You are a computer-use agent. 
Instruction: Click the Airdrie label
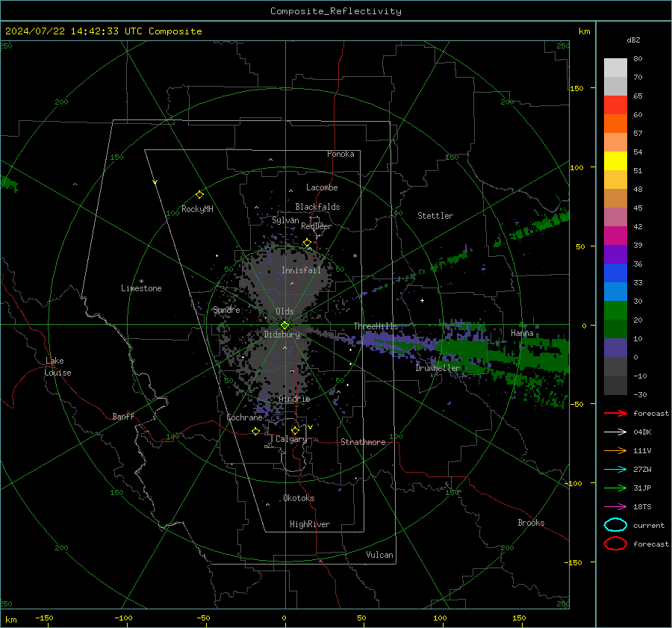click(x=294, y=399)
